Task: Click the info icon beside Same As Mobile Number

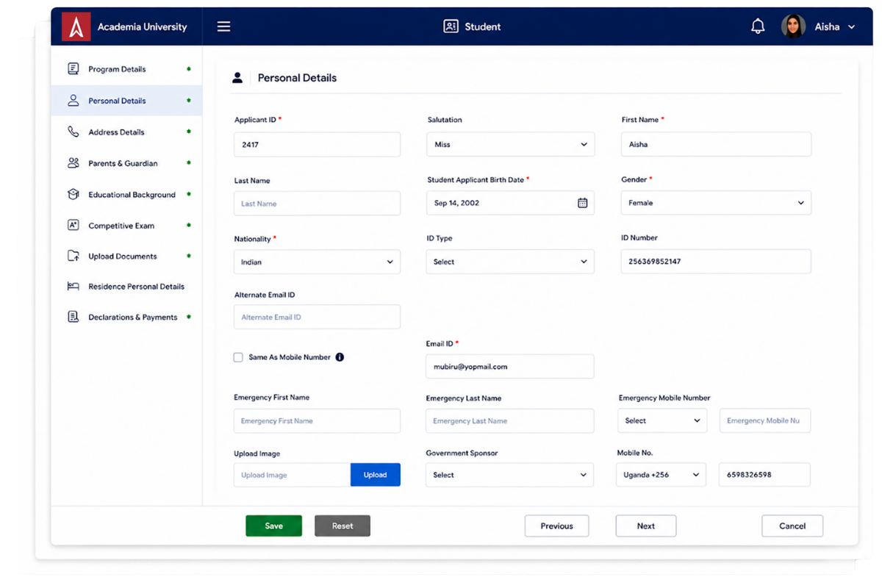Action: click(x=340, y=357)
